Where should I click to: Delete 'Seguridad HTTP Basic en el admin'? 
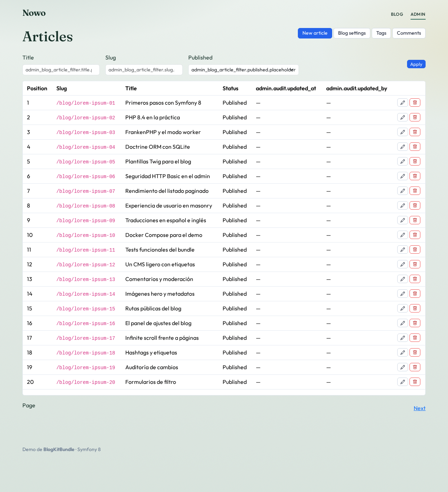coord(415,176)
